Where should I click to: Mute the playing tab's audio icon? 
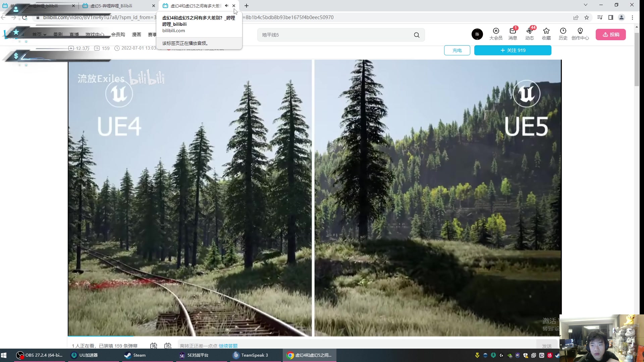(x=226, y=6)
